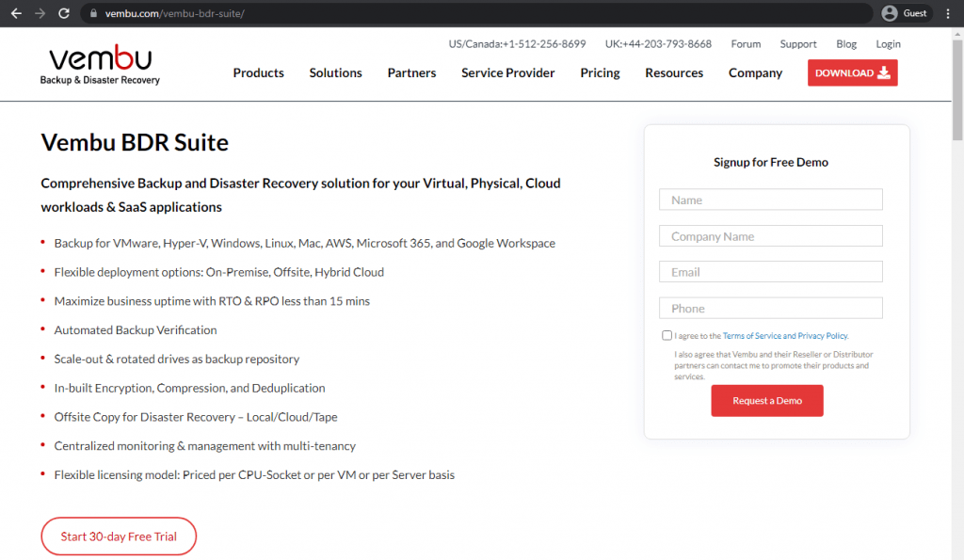Open the Support link

(798, 43)
